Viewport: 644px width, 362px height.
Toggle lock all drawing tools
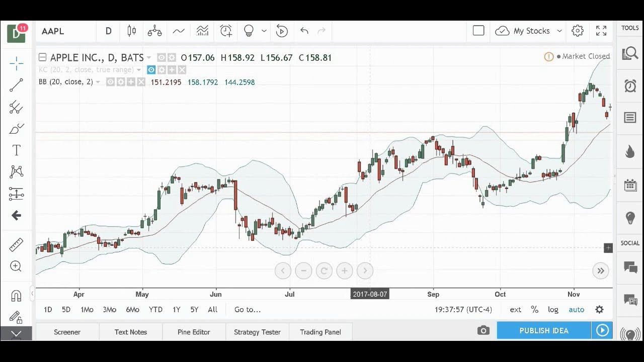tap(16, 317)
